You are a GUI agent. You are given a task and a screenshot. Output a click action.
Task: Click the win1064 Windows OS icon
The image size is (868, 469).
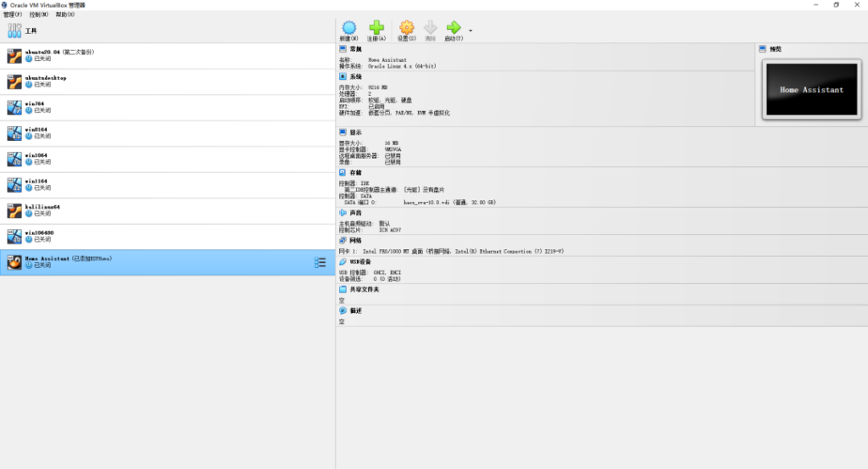tap(14, 159)
